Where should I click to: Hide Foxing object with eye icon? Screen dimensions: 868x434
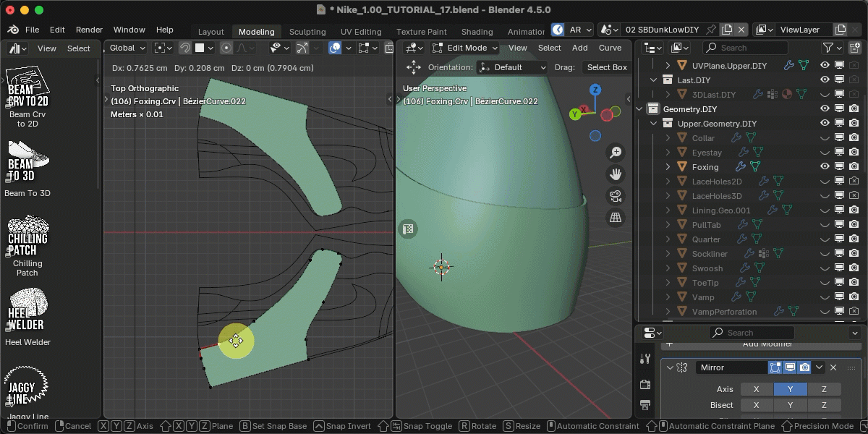point(825,167)
